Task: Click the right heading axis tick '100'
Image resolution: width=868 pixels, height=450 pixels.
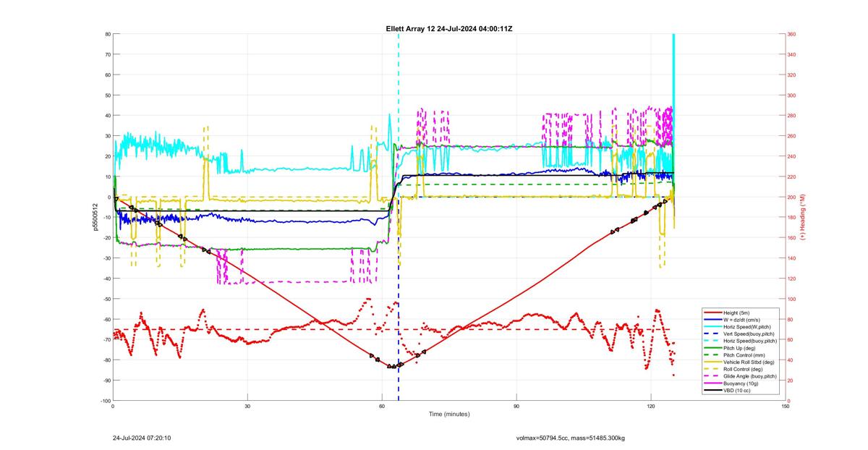Action: click(792, 299)
